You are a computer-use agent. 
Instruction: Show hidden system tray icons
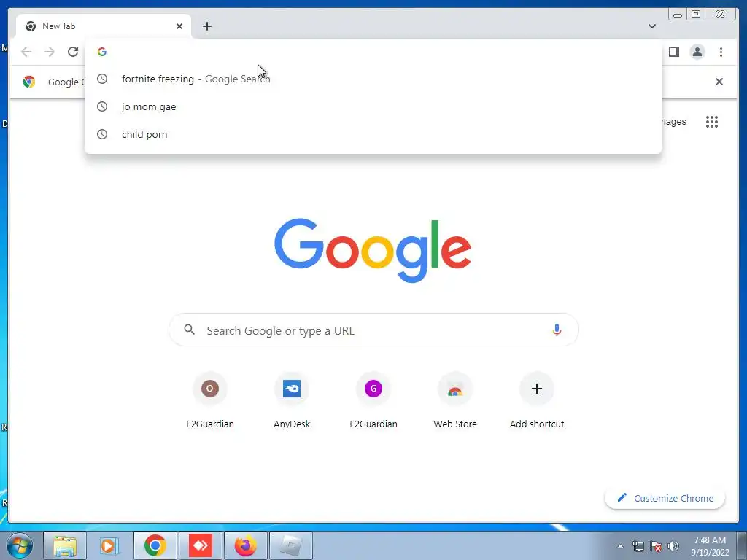[620, 546]
